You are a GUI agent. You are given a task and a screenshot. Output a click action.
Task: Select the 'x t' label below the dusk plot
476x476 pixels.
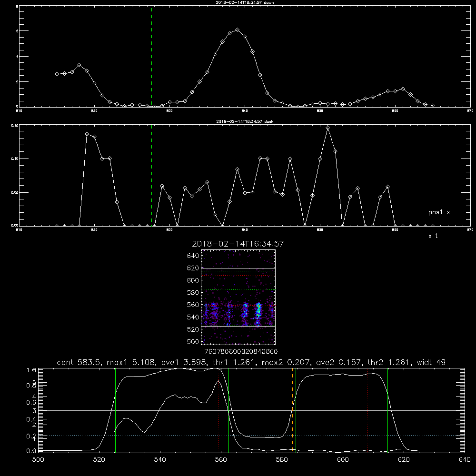[433, 236]
